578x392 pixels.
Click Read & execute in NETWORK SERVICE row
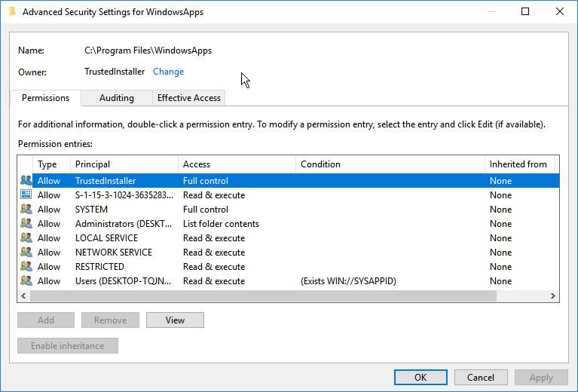click(214, 253)
